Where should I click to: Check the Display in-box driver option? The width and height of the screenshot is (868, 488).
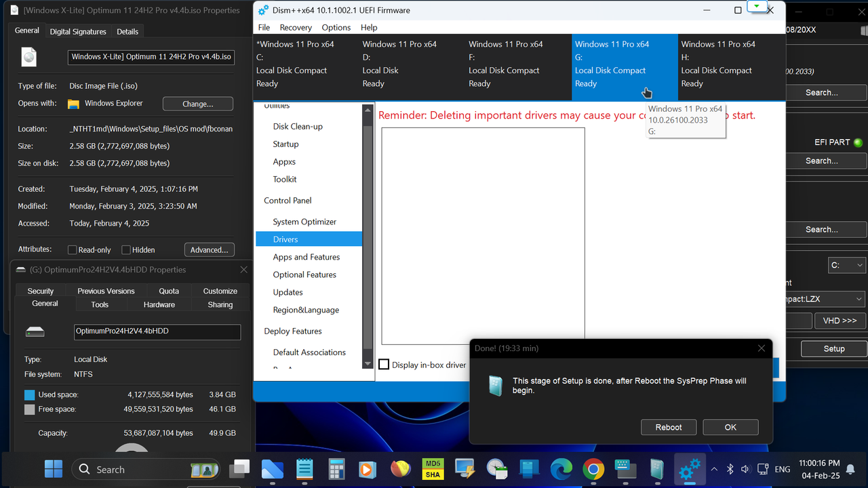pos(384,364)
